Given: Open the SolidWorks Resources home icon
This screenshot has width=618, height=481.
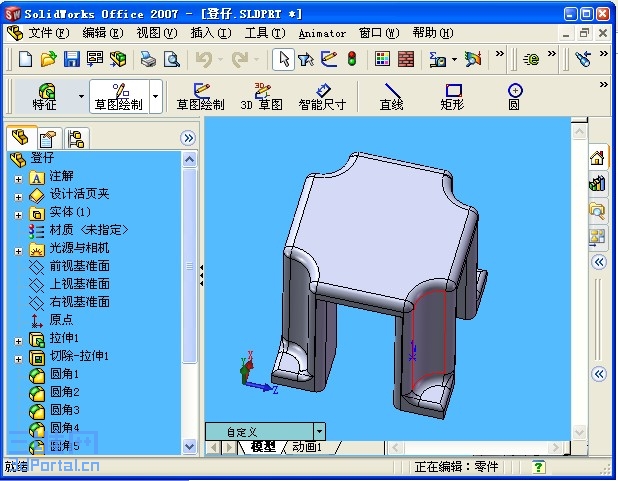Looking at the screenshot, I should point(597,158).
